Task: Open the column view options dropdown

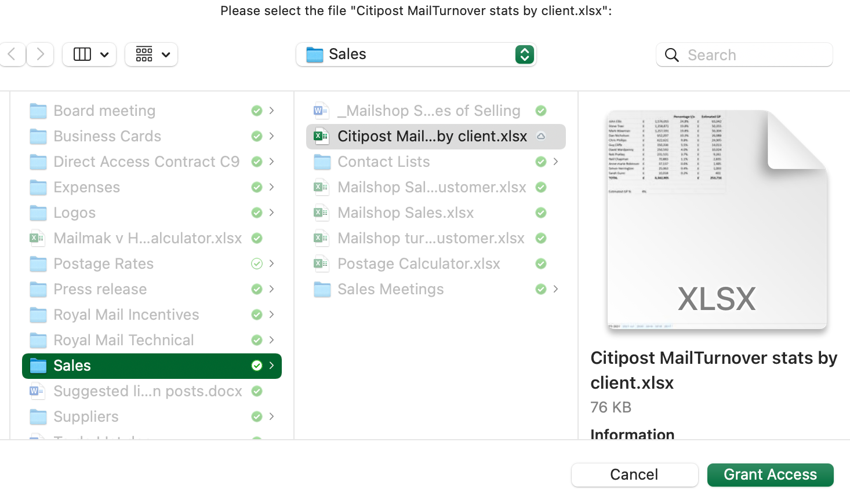Action: tap(89, 54)
